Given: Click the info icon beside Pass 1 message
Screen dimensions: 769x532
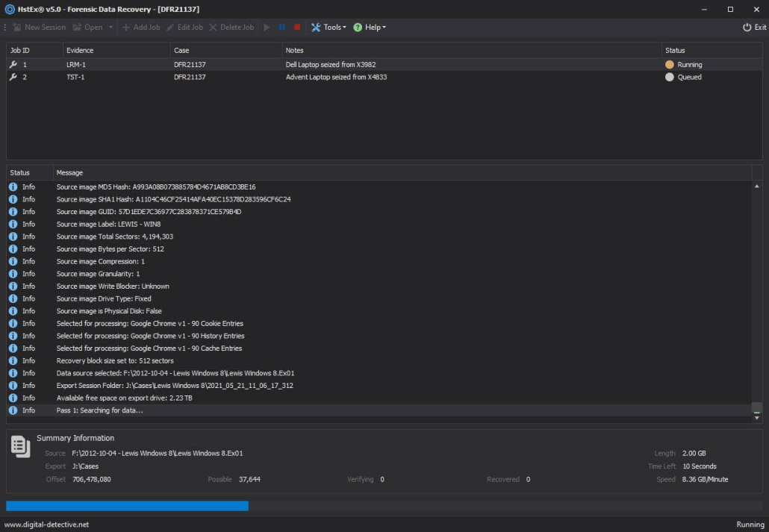Looking at the screenshot, I should click(13, 410).
